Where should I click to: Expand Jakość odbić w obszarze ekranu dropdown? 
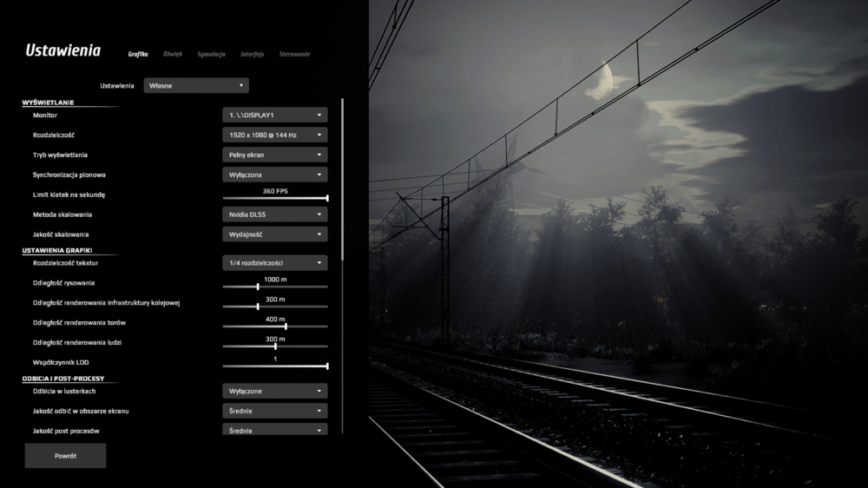point(274,411)
